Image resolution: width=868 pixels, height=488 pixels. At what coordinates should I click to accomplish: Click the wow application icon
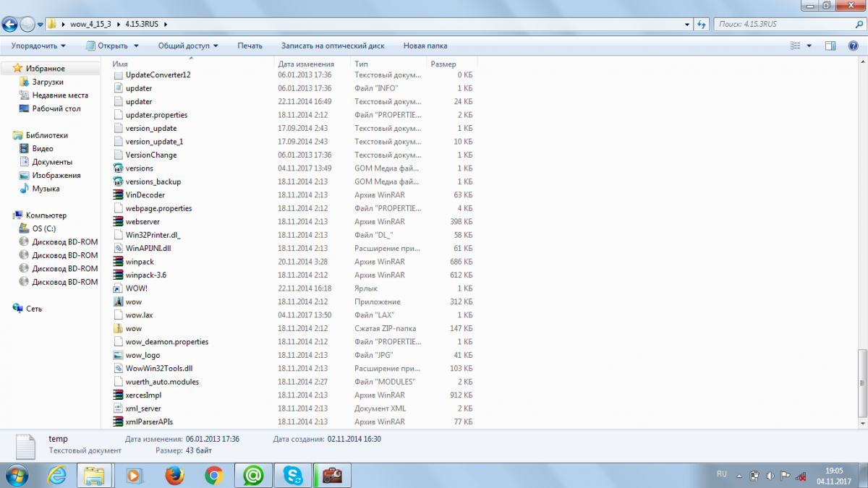pyautogui.click(x=119, y=301)
